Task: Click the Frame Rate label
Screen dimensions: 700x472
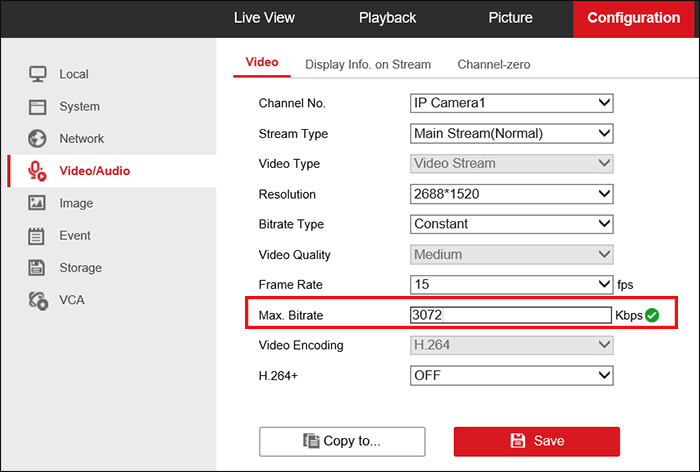Action: [x=290, y=285]
